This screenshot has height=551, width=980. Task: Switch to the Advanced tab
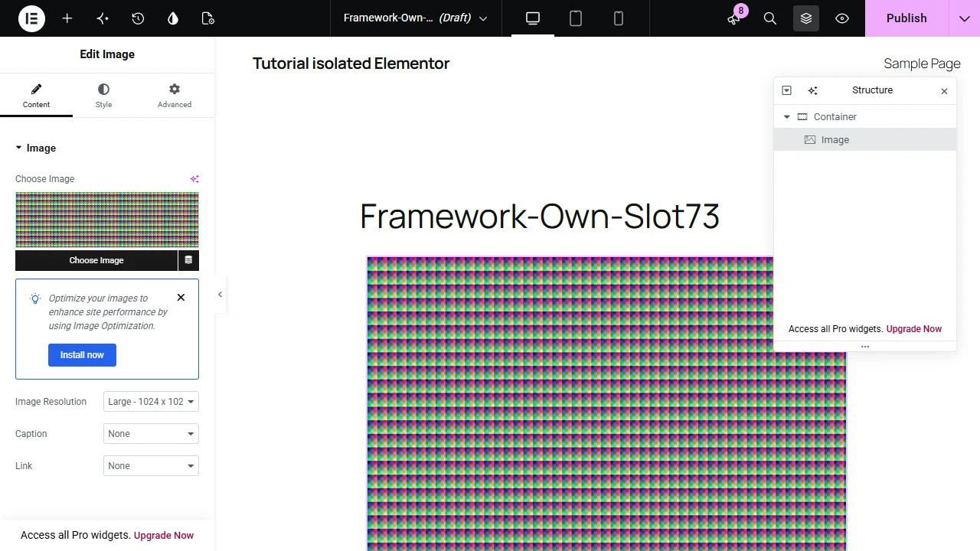(175, 96)
